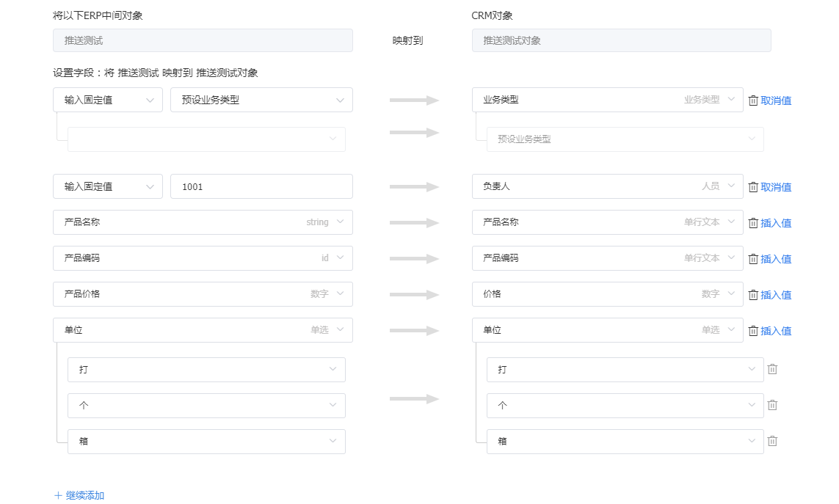Screen dimensions: 839x504
Task: Open CRM 打 option dropdown
Action: [x=625, y=370]
